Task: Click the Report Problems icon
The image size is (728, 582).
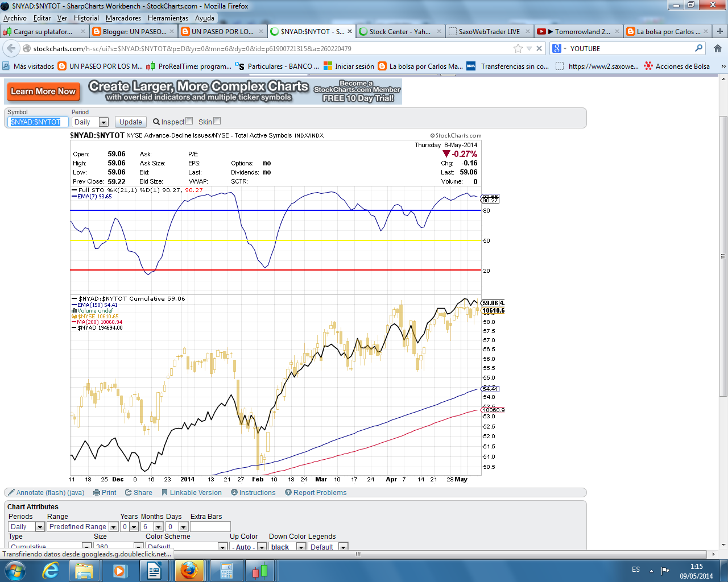Action: point(288,492)
